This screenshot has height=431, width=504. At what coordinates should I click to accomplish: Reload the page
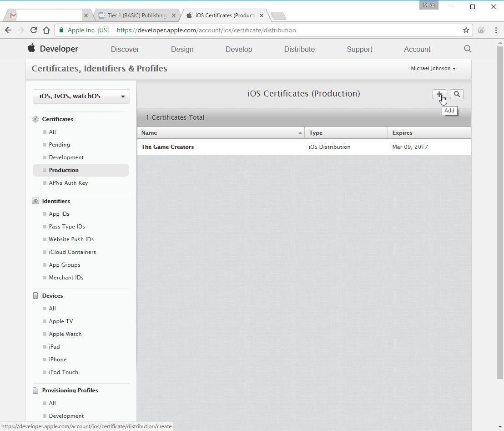tap(33, 30)
